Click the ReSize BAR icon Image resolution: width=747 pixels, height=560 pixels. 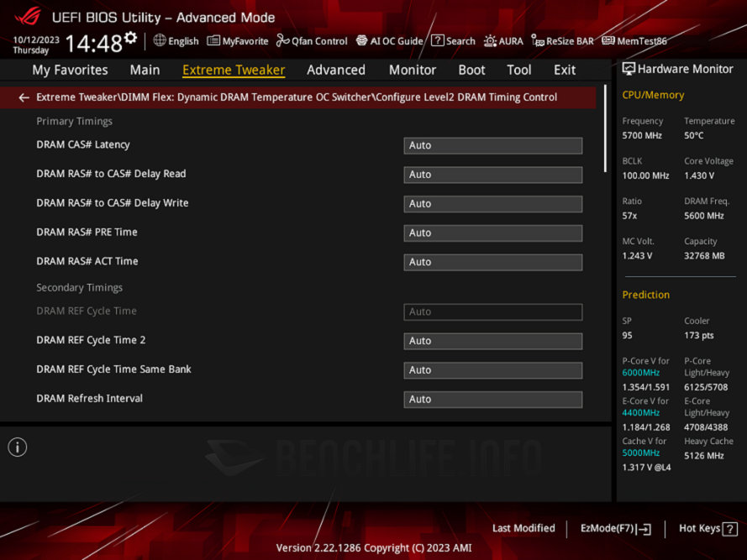click(x=561, y=40)
